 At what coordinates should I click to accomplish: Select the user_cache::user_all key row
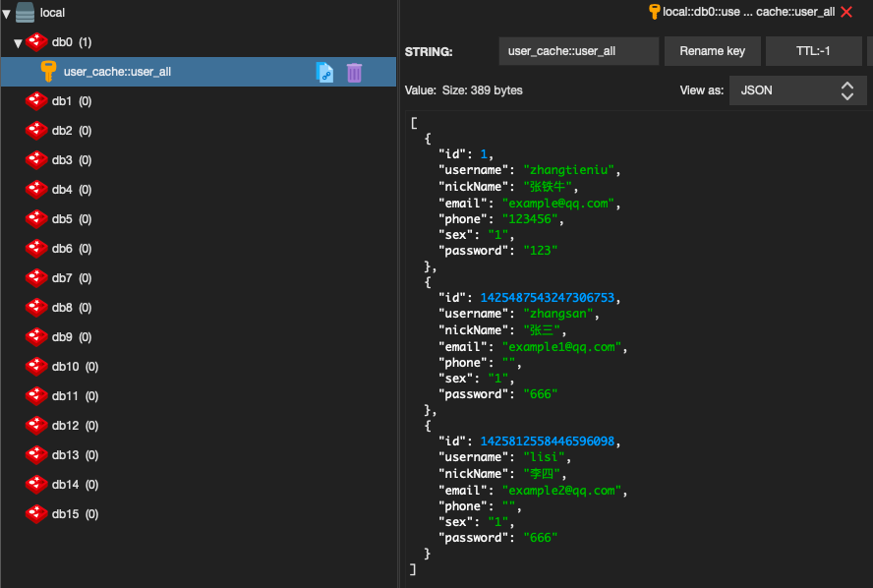tap(199, 71)
